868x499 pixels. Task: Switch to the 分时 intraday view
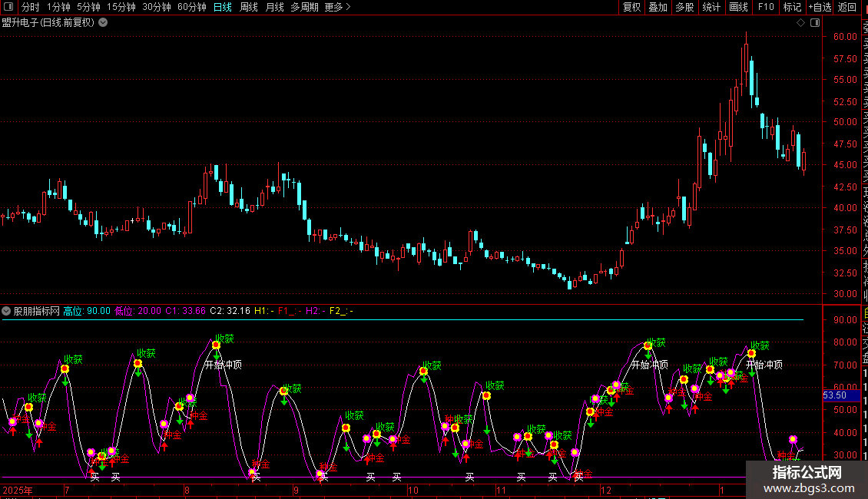(30, 8)
